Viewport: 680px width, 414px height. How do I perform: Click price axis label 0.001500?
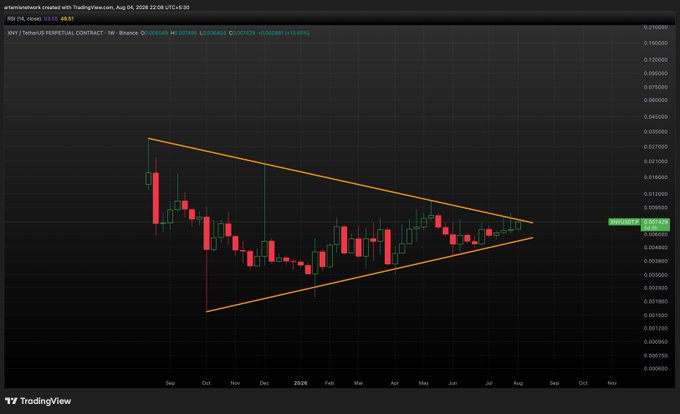click(x=656, y=316)
